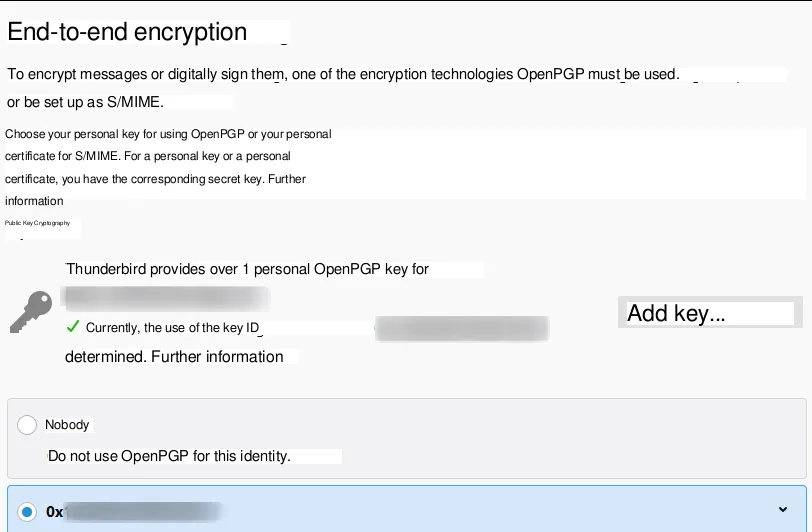Click the blurred key ID after 'key ID'

coord(462,328)
